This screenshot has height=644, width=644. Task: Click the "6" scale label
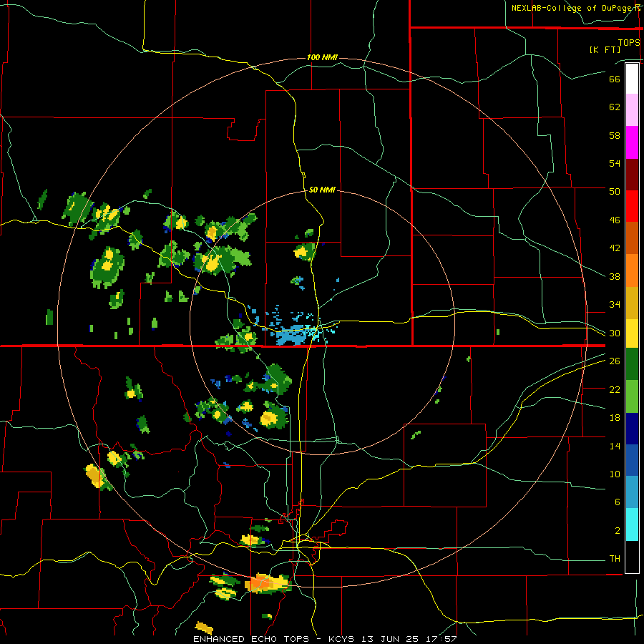coord(618,502)
